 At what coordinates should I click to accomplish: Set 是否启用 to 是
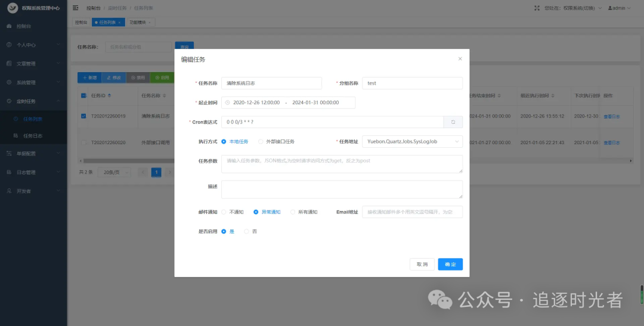(x=228, y=232)
